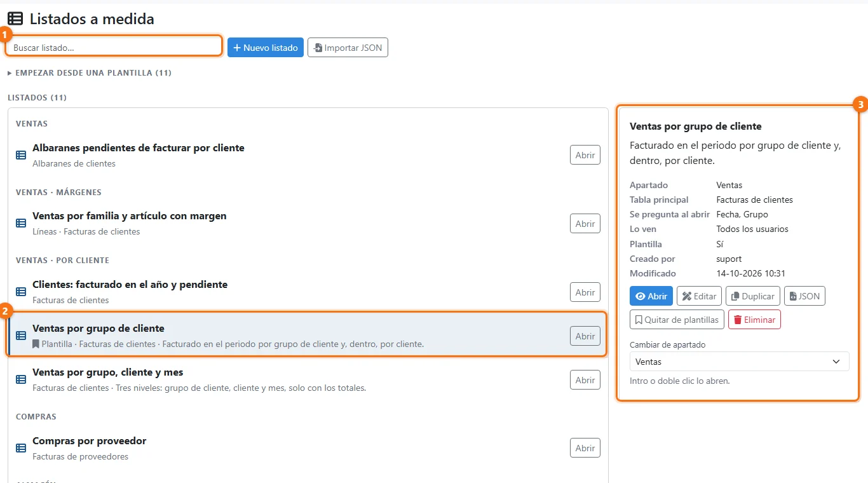This screenshot has width=868, height=483.
Task: Click the Todos los usuarios value
Action: pyautogui.click(x=752, y=229)
